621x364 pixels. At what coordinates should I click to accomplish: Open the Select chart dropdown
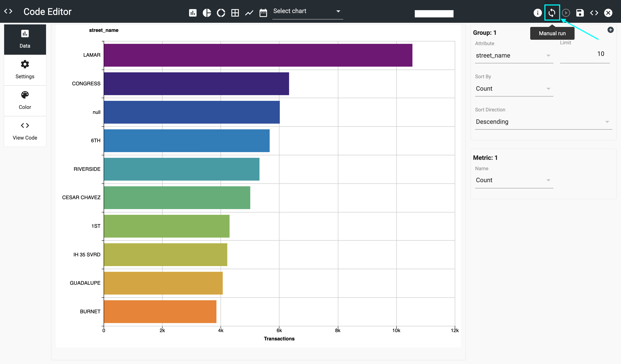tap(307, 11)
